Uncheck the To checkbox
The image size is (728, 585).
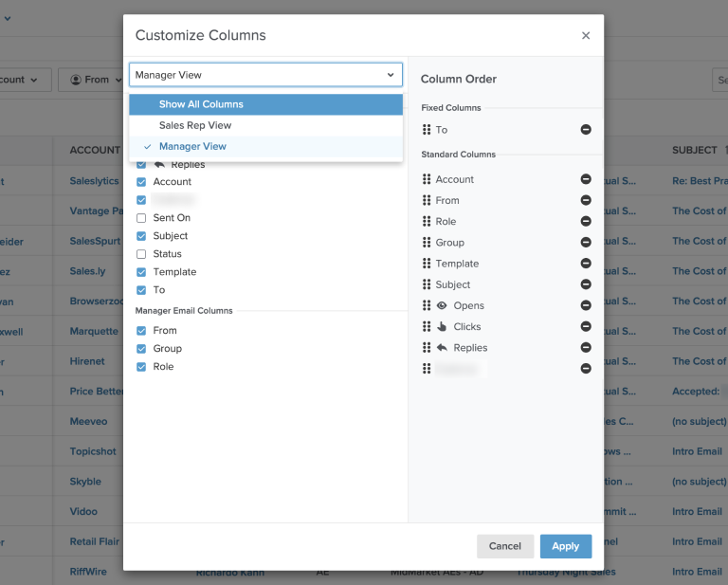[x=141, y=290]
